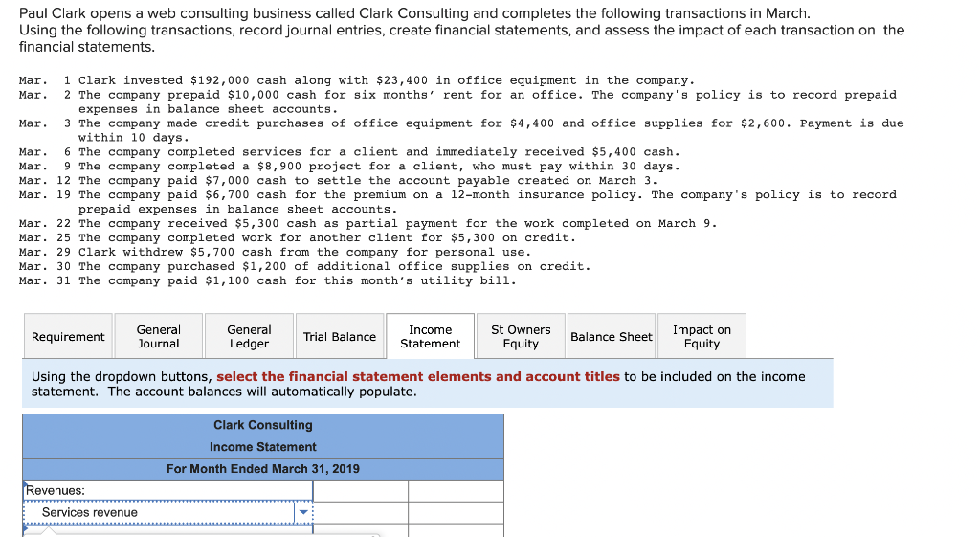
Task: Go to the General Ledger tab
Action: click(249, 336)
